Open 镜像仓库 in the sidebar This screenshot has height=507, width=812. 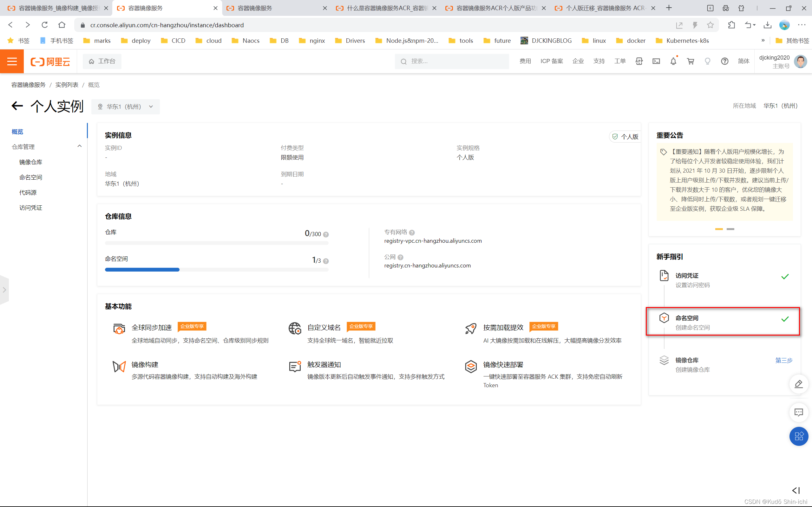30,162
